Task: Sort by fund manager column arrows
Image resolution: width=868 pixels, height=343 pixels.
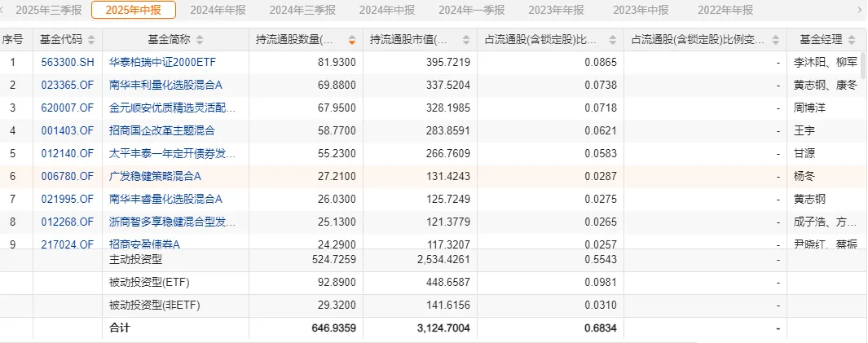Action: click(x=853, y=40)
